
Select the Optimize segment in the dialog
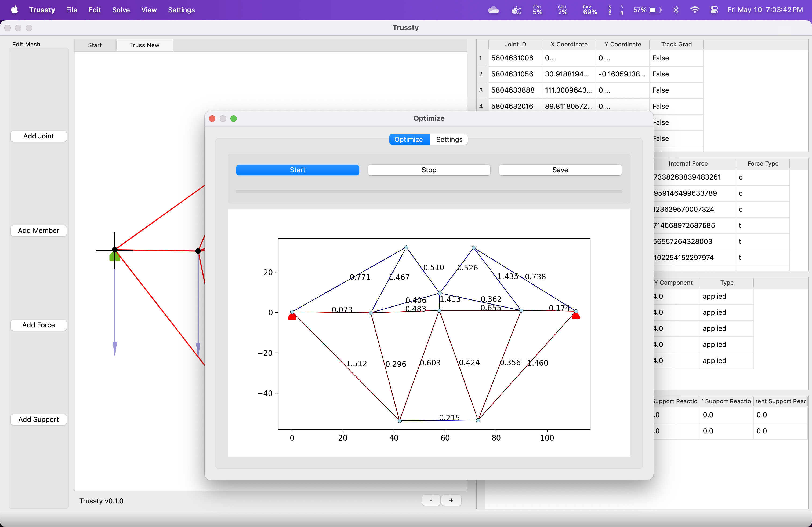point(409,140)
